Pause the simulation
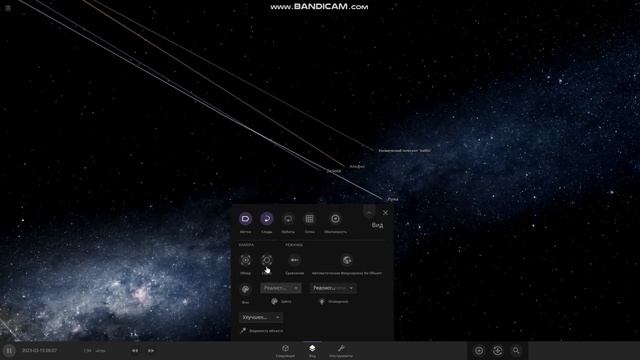The height and width of the screenshot is (360, 640). pyautogui.click(x=9, y=351)
